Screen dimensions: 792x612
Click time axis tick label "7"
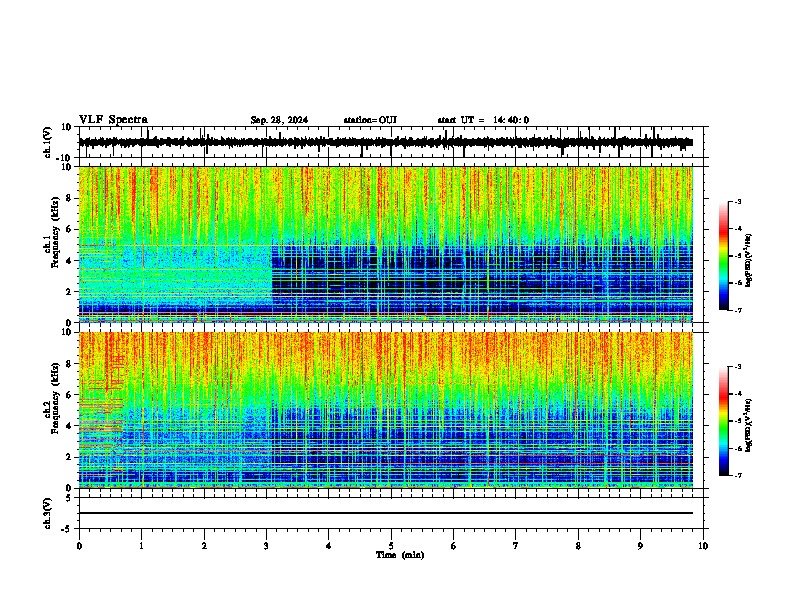(x=516, y=546)
